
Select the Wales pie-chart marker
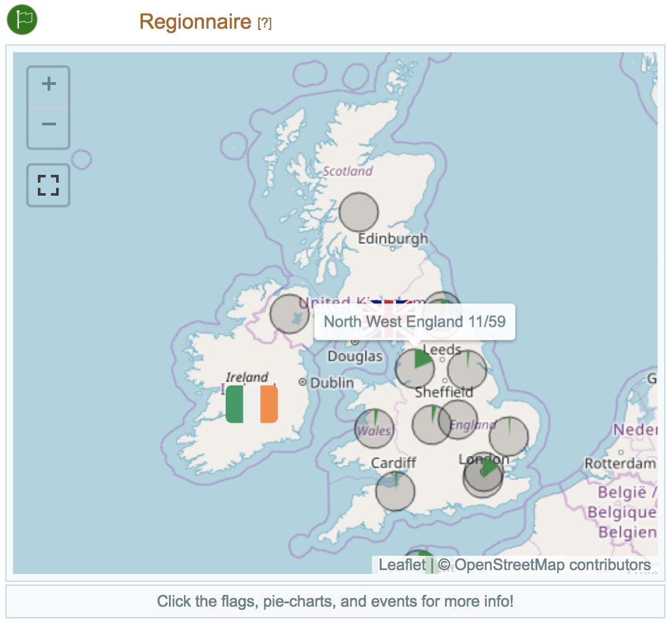point(374,429)
